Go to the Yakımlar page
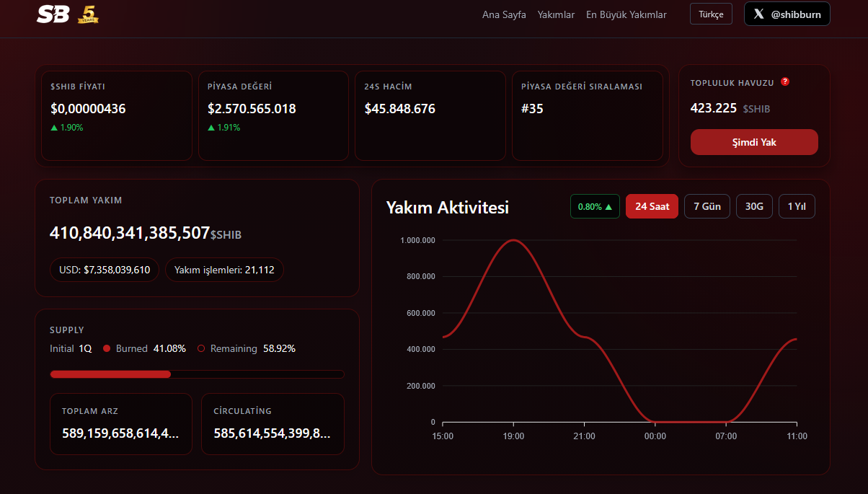The image size is (868, 494). 556,14
